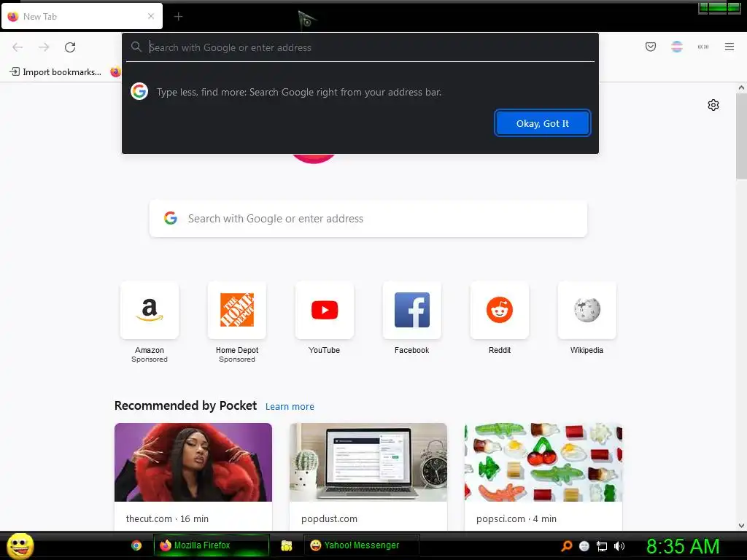Screen dimensions: 747x560
Task: Click the scrollbar down arrow
Action: (741, 526)
